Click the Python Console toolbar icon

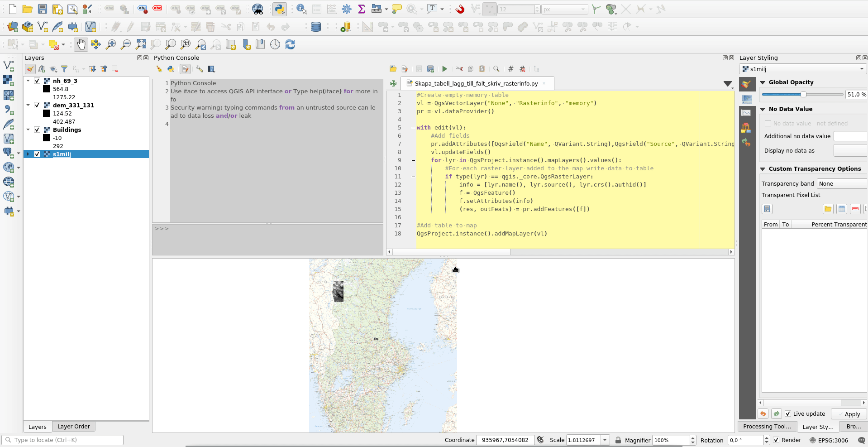point(280,9)
